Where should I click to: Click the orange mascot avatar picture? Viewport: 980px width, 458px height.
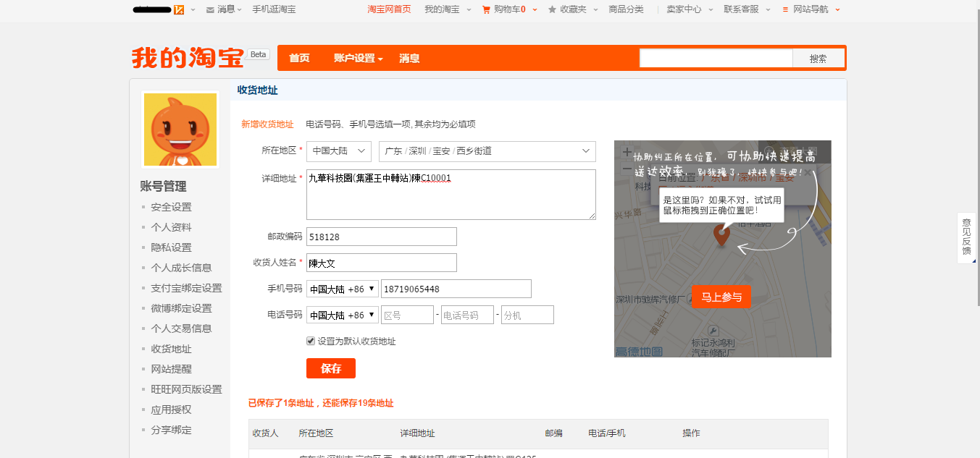(x=180, y=130)
